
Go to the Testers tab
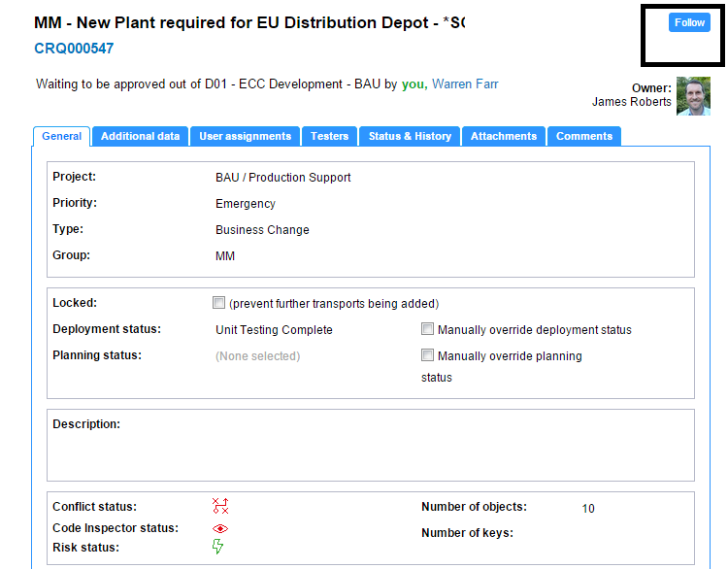[329, 137]
